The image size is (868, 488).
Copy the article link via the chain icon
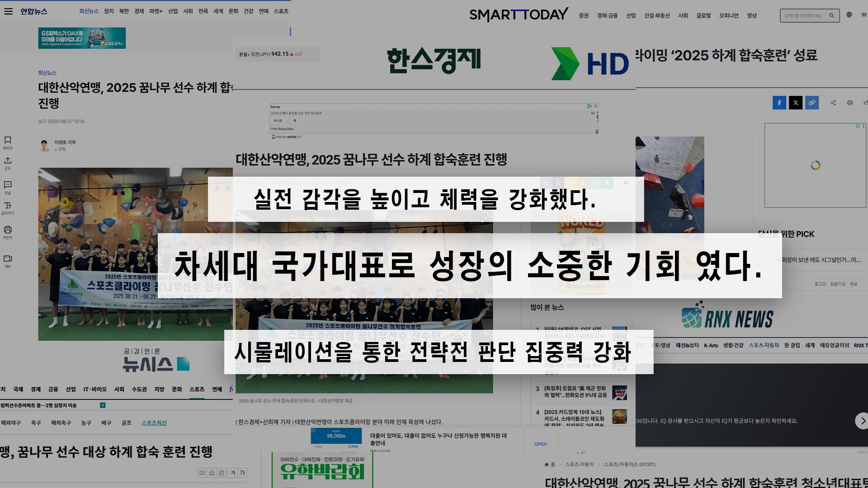click(x=812, y=103)
